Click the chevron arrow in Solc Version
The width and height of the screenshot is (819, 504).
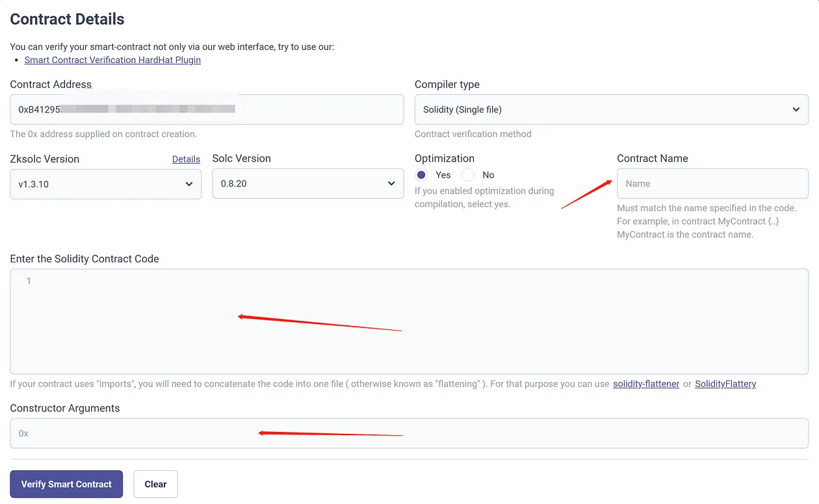tap(391, 184)
